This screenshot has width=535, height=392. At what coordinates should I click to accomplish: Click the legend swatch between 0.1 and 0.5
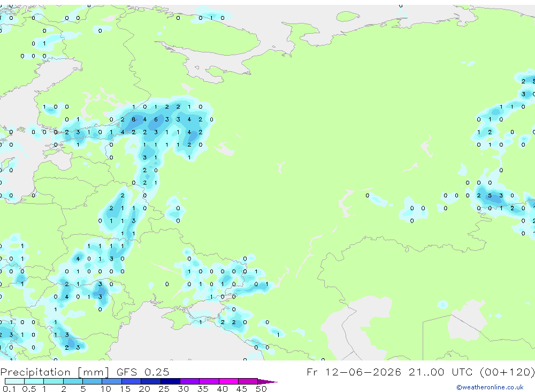14,381
